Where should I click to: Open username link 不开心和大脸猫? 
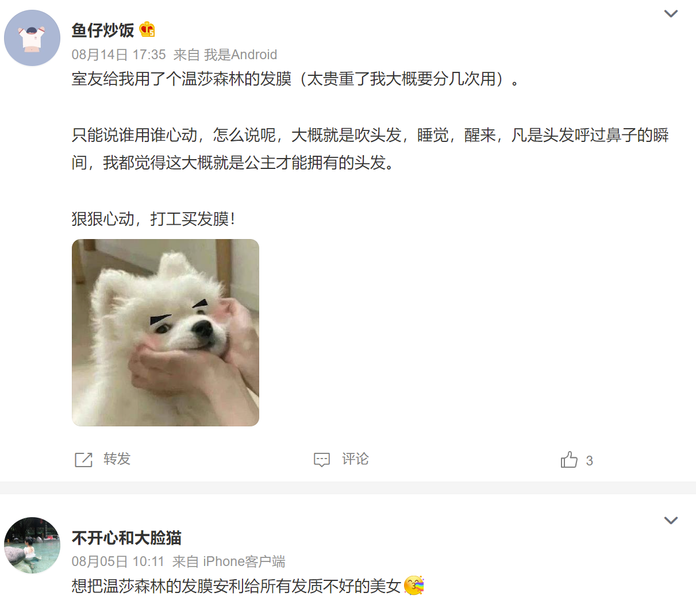(126, 538)
